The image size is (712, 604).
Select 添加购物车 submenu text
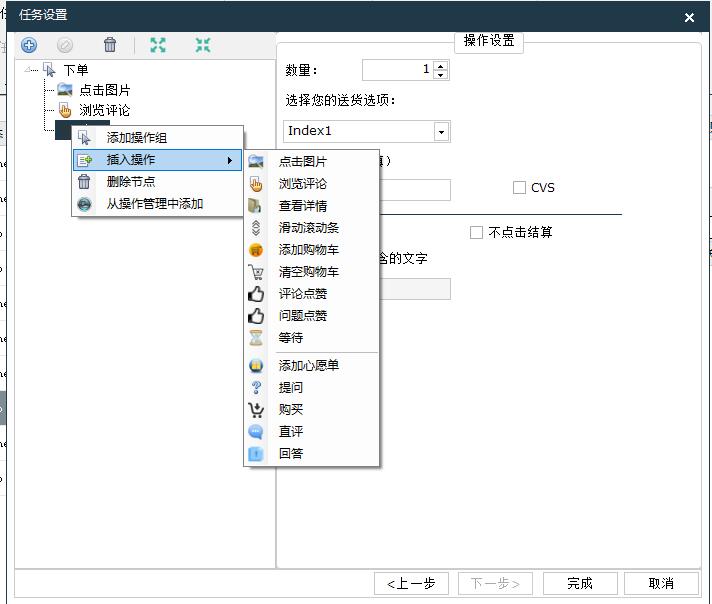coord(309,250)
